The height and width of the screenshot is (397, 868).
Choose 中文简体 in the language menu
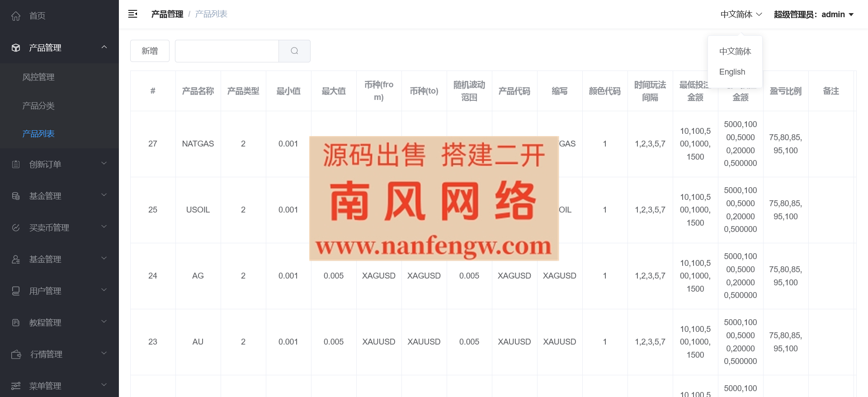pos(735,52)
